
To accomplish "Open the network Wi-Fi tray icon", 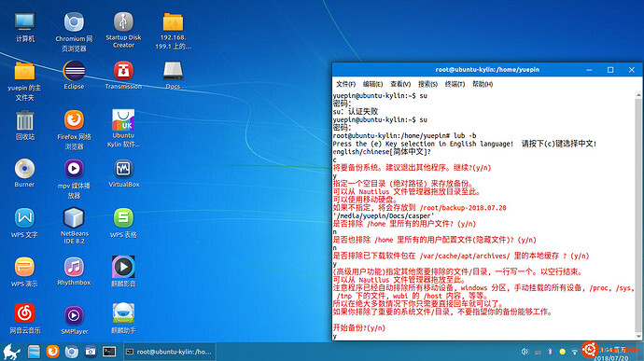I will pyautogui.click(x=575, y=352).
